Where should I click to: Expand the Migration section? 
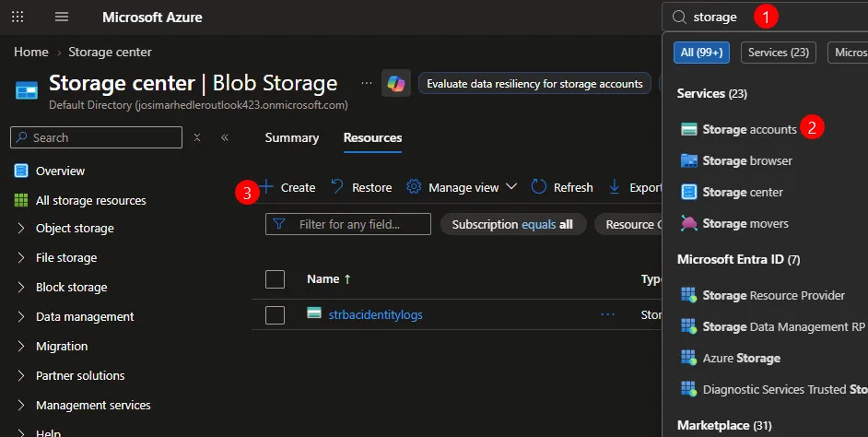click(x=21, y=346)
